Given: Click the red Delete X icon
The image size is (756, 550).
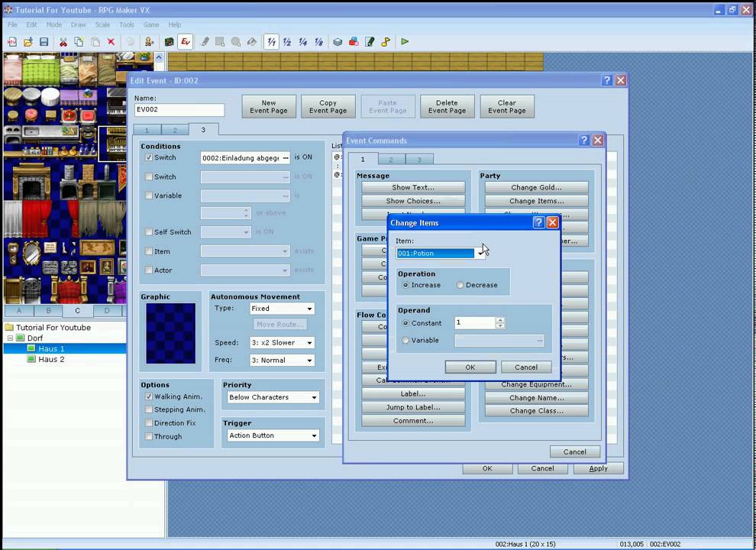Looking at the screenshot, I should (111, 42).
